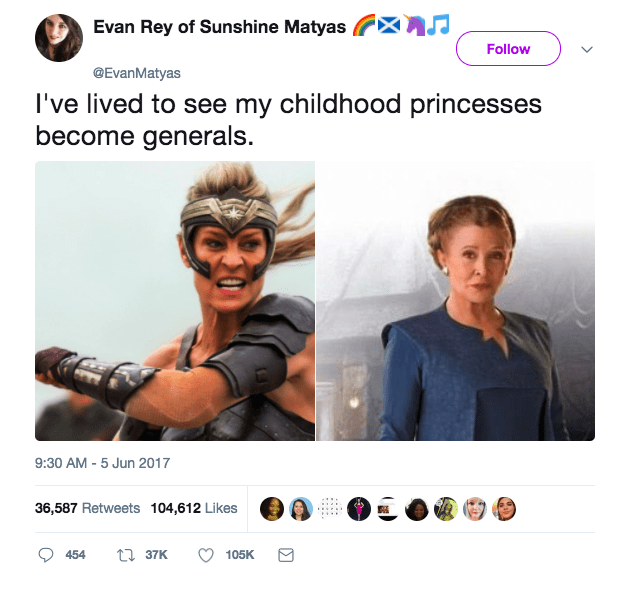Click display name Evan Rey of Sunshine Matyas
Screen dimensions: 634x592
click(219, 27)
